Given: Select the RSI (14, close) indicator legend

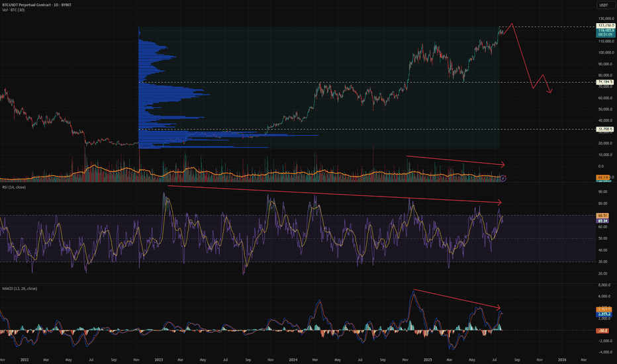Looking at the screenshot, I should coord(14,187).
